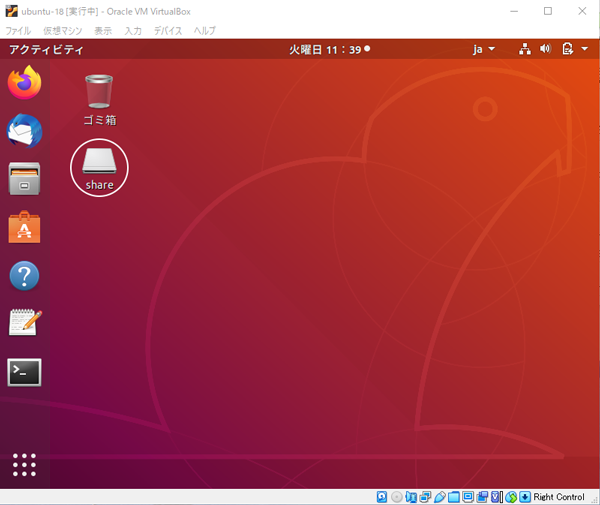Click the network status icon in top bar
The width and height of the screenshot is (600, 505).
[525, 49]
